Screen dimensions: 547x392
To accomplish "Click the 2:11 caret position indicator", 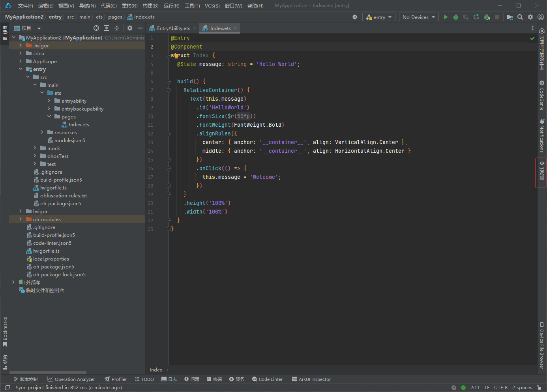I will [x=475, y=388].
